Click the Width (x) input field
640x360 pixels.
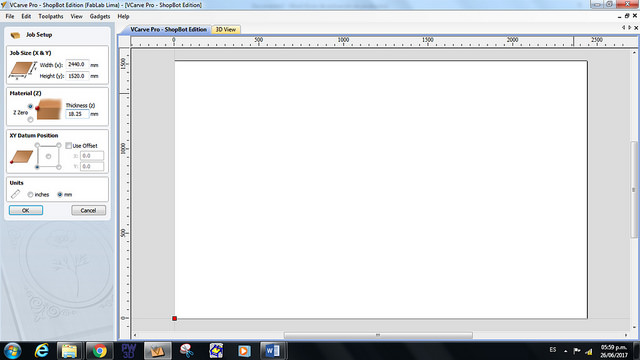click(x=77, y=64)
